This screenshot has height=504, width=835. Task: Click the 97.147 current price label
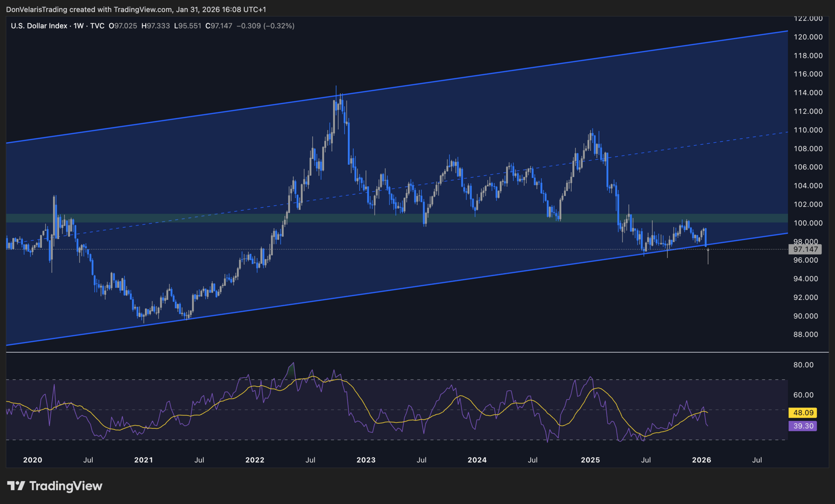click(x=805, y=249)
